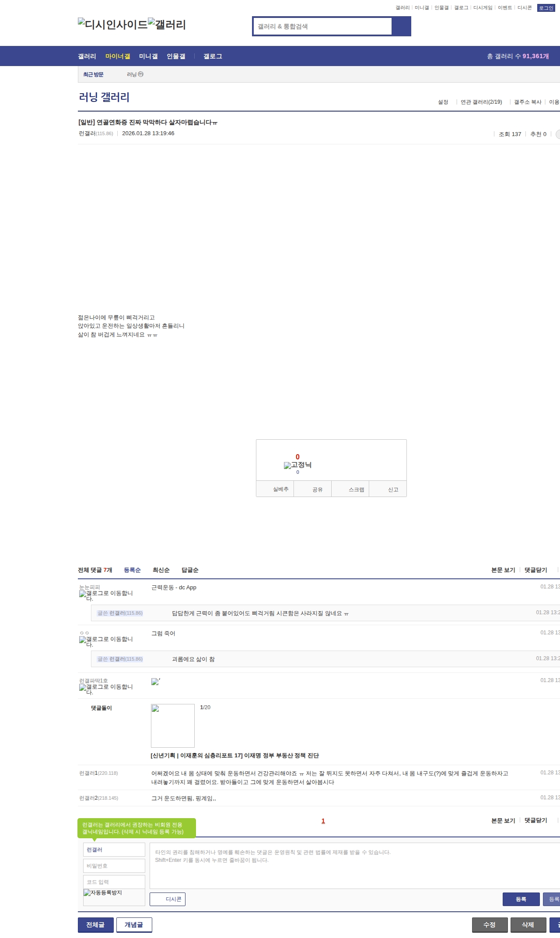The height and width of the screenshot is (938, 560).
Task: Open the 설정 menu
Action: 443,102
